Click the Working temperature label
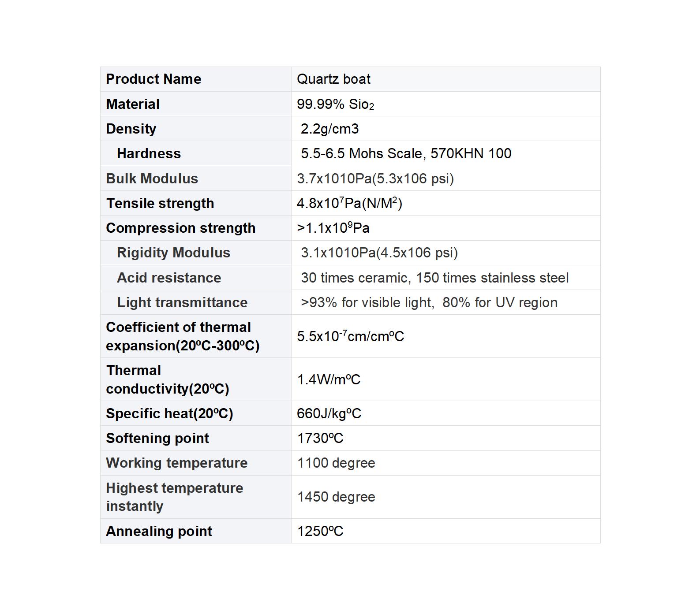Image resolution: width=700 pixels, height=610 pixels. click(x=176, y=463)
